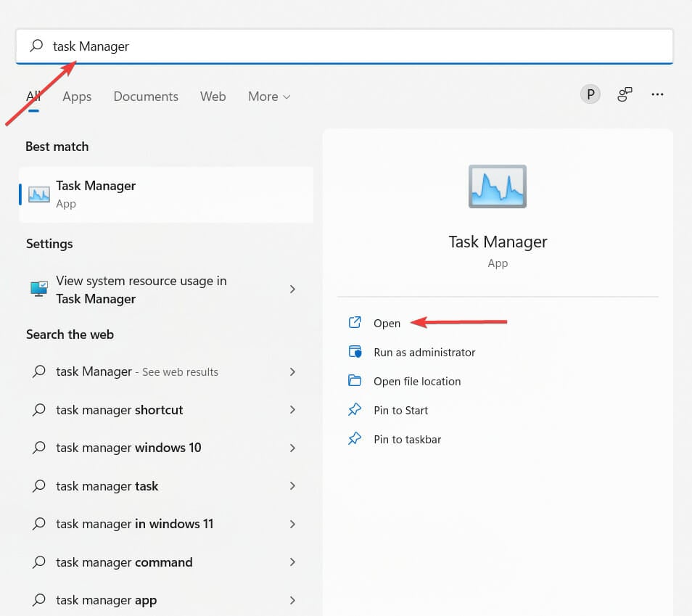Click the Pin to Start pin icon
Viewport: 692px width, 616px height.
point(355,410)
